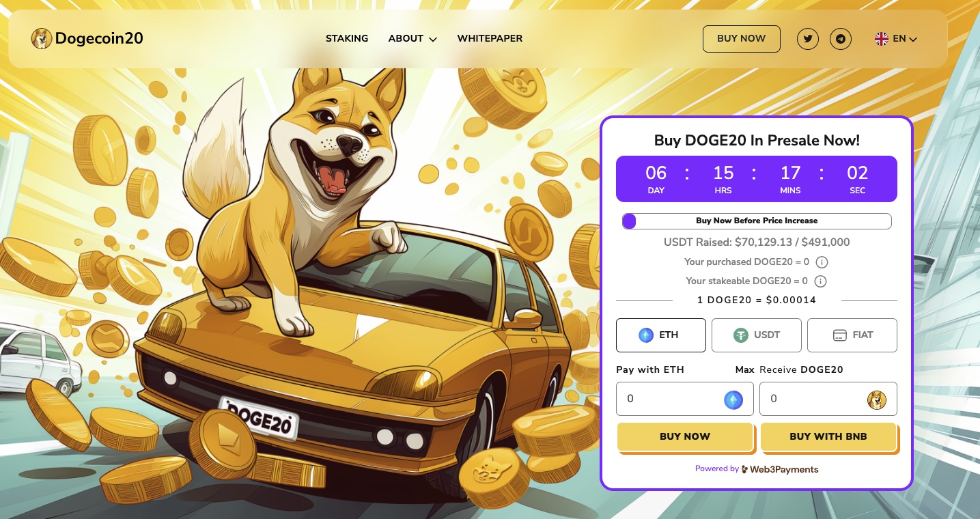Open the EN language dropdown chevron

click(x=913, y=40)
